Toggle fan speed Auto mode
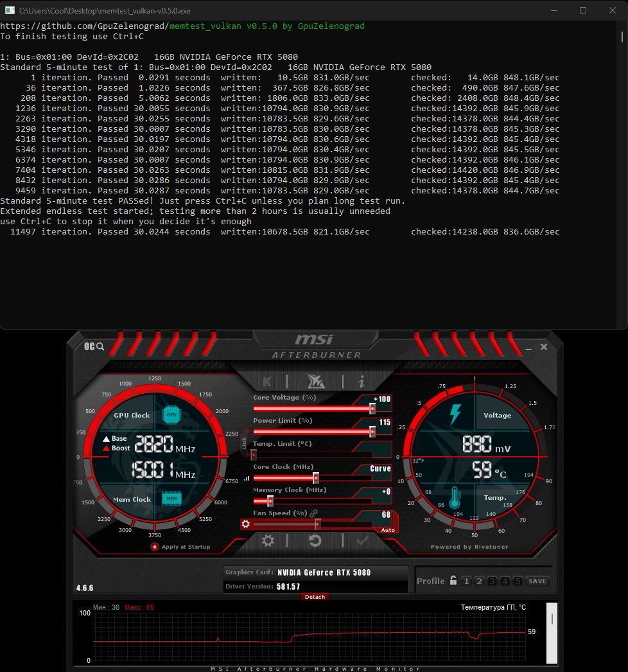 click(x=388, y=530)
